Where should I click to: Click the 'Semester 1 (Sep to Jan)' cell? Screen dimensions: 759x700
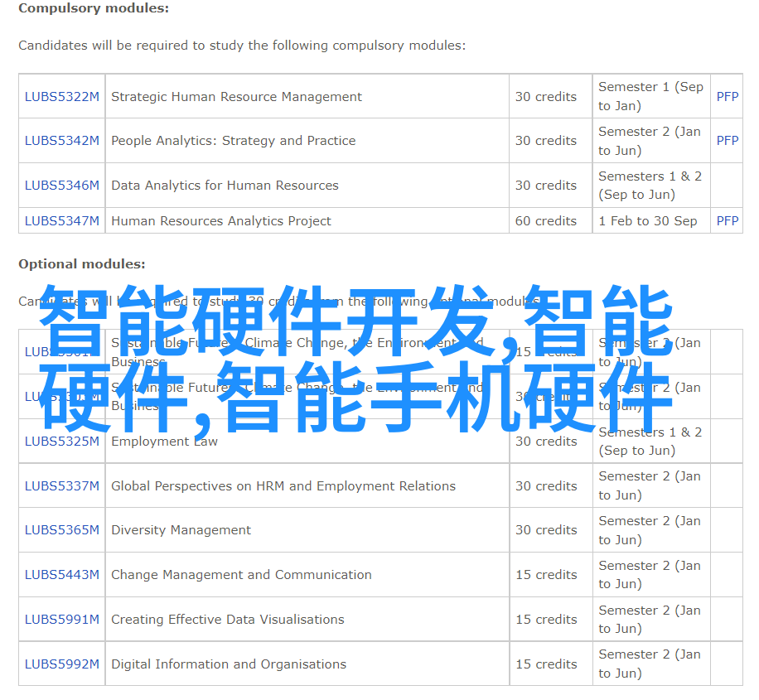coord(650,96)
